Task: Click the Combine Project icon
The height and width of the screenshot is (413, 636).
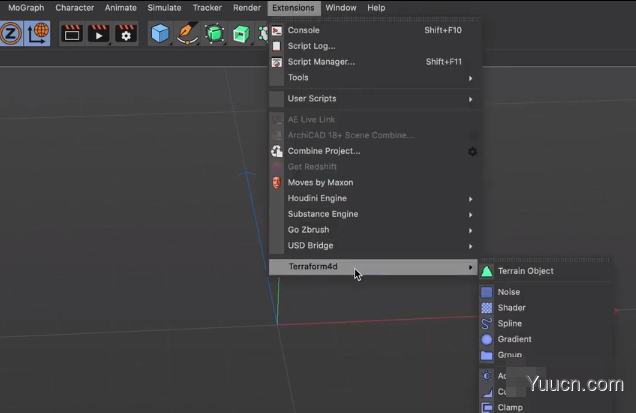Action: 277,151
